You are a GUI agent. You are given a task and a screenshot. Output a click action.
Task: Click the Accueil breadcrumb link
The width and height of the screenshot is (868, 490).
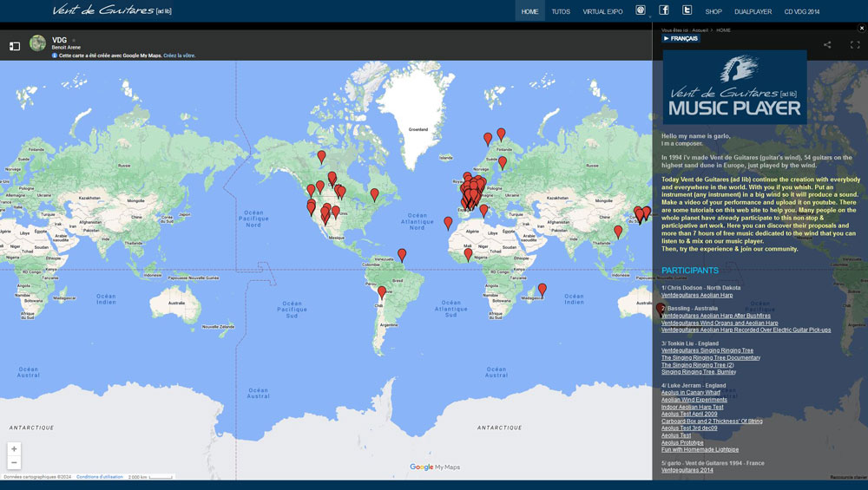tap(700, 30)
